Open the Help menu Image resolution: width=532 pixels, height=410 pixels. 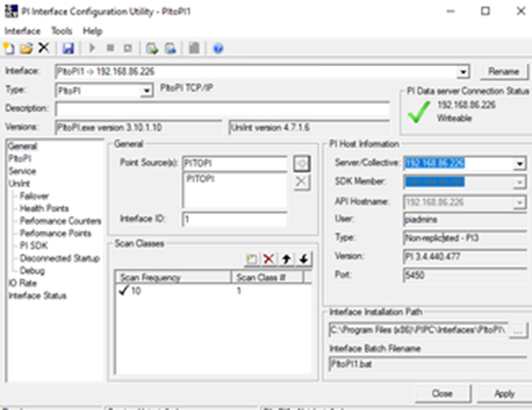pos(92,31)
